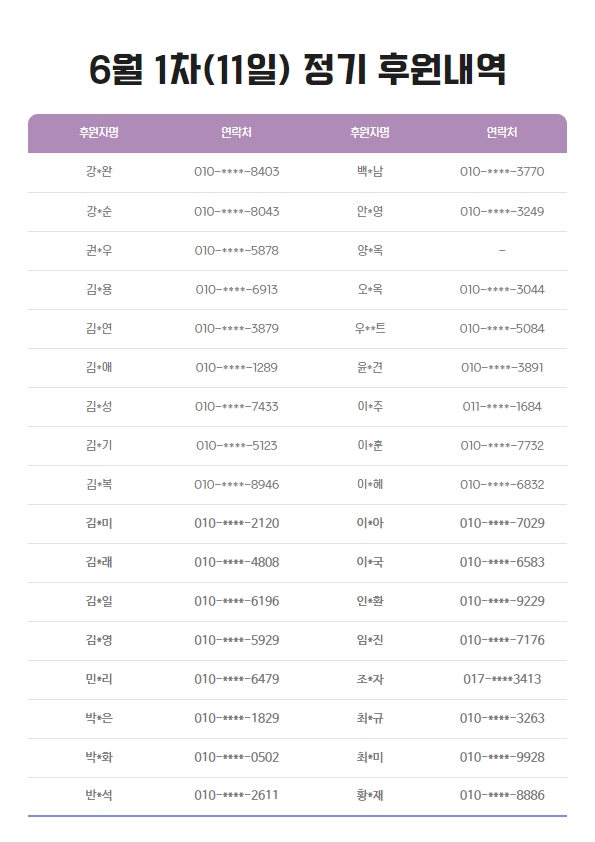Select sponsor name 백*남
The width and height of the screenshot is (595, 842).
click(x=370, y=172)
